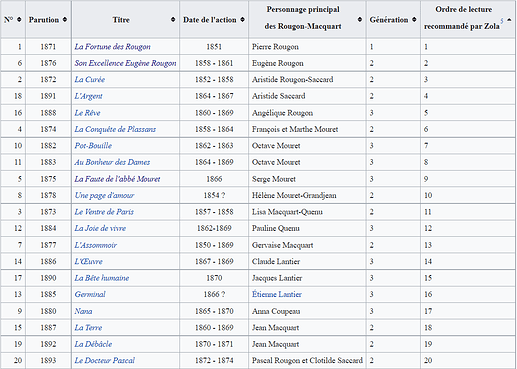The height and width of the screenshot is (369, 517).
Task: Click the Nana title link
Action: tap(83, 311)
